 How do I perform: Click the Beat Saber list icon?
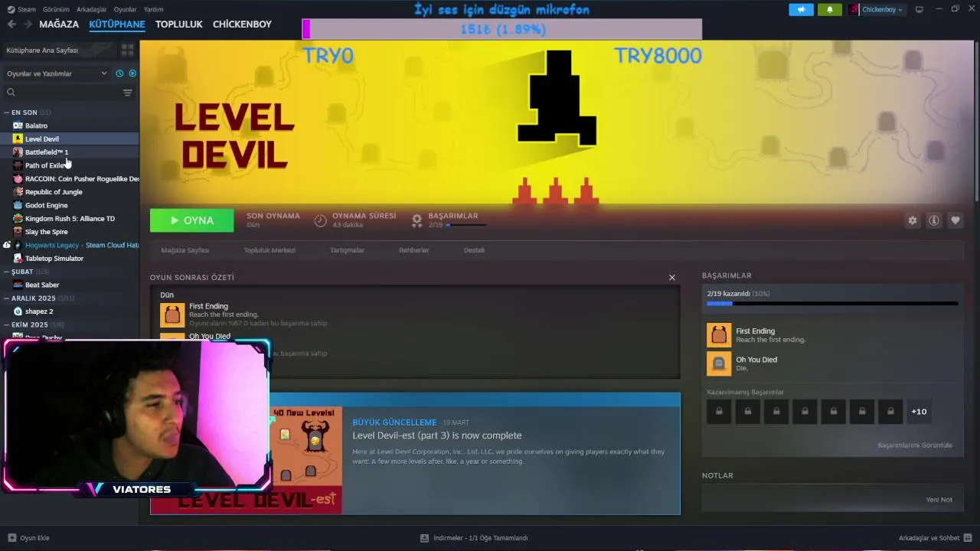click(x=18, y=285)
